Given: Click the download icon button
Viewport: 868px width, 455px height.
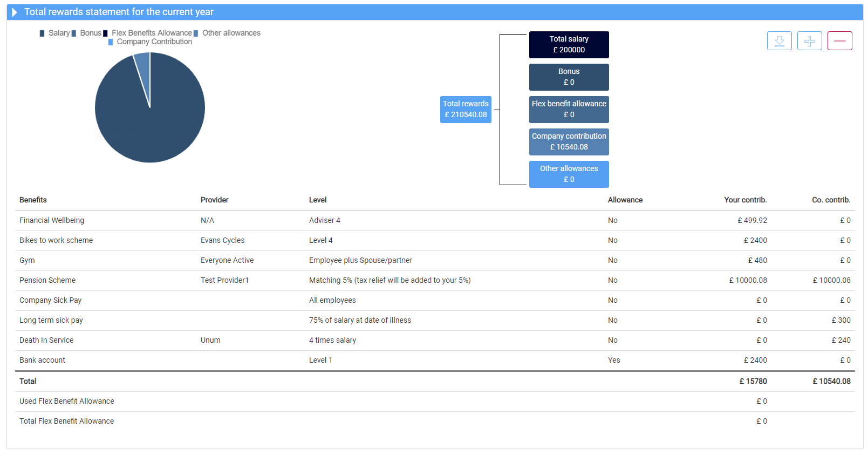Looking at the screenshot, I should [779, 41].
